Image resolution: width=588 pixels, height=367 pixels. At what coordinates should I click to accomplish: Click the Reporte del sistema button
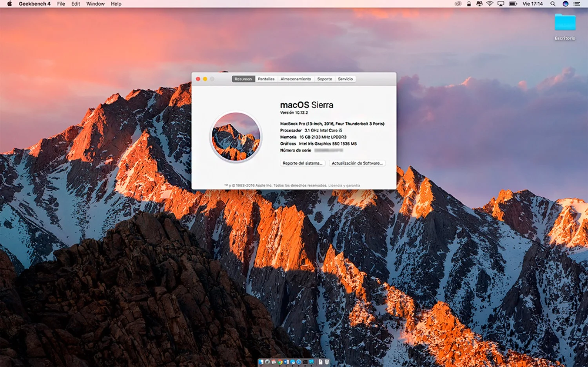click(x=302, y=163)
